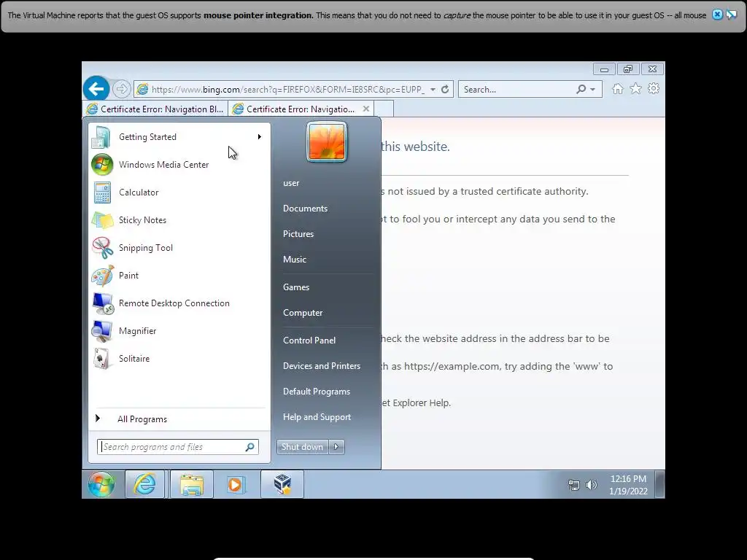Screen dimensions: 747x560
Task: Open Control Panel
Action: point(309,341)
